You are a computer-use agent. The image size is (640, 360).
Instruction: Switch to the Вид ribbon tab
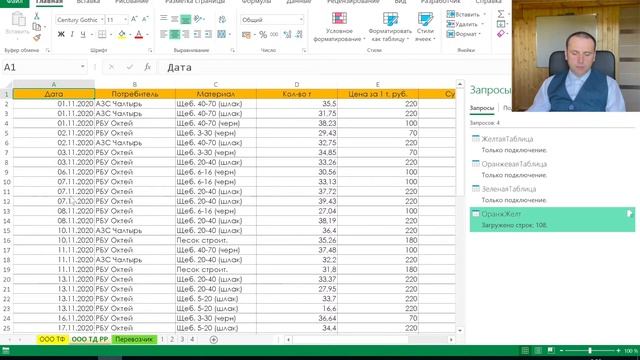click(400, 2)
